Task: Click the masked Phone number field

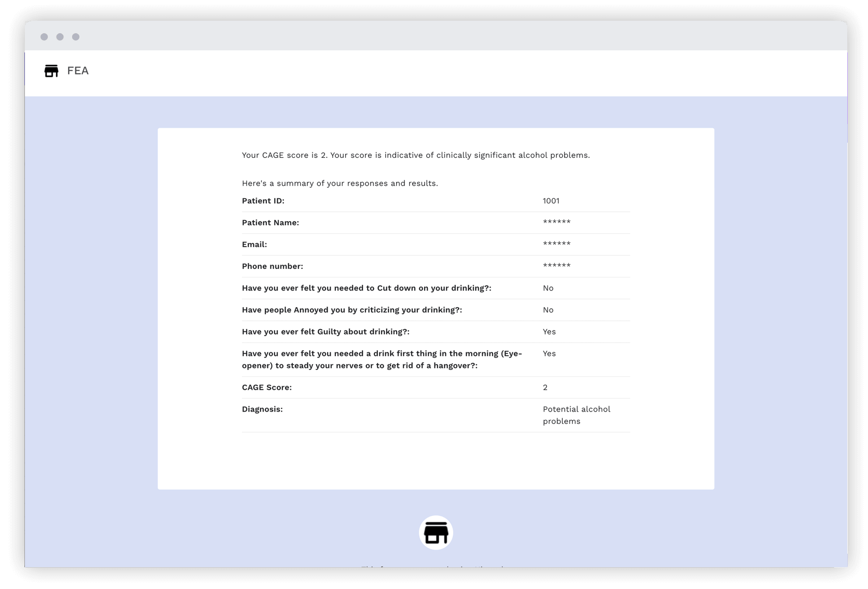Action: tap(556, 266)
